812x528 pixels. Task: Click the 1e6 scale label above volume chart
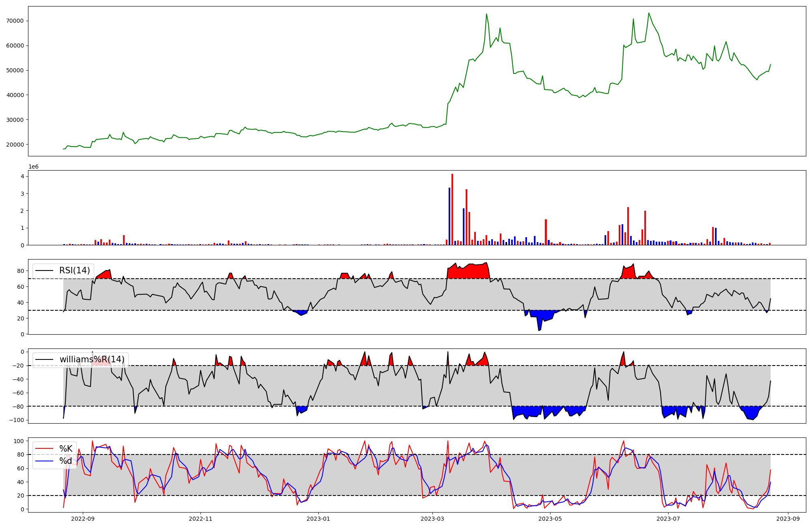33,167
